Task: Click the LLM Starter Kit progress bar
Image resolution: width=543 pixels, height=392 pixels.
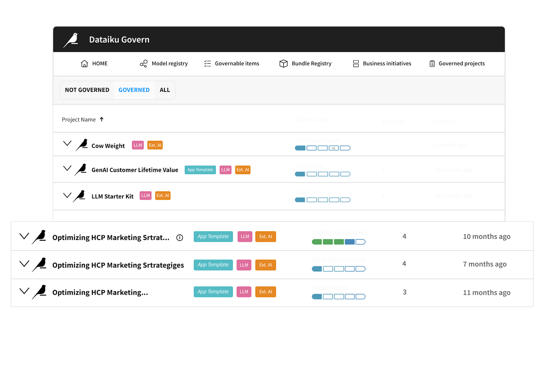Action: tap(323, 200)
